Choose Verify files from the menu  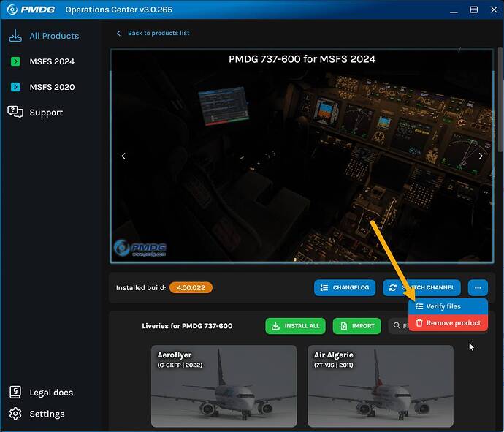coord(448,306)
